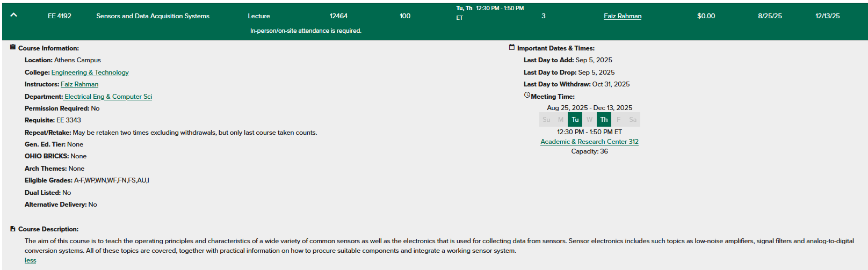The width and height of the screenshot is (868, 270).
Task: Open Faiz Rahman link in the green header
Action: point(622,16)
